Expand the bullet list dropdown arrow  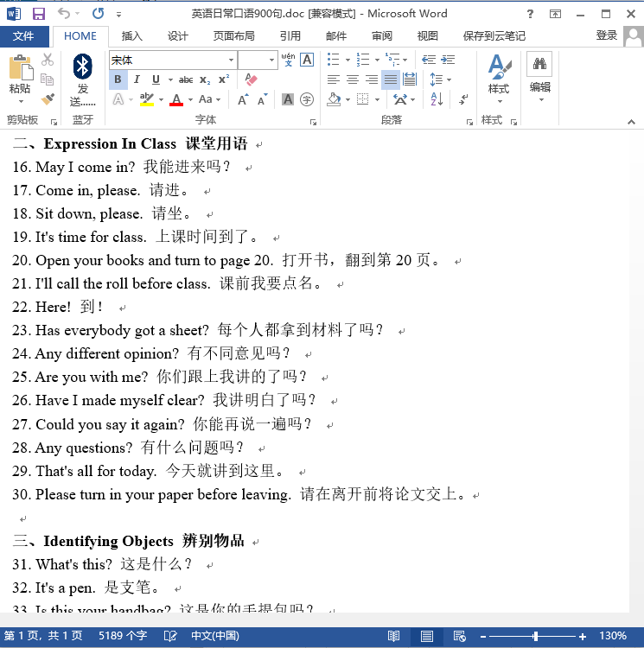348,60
